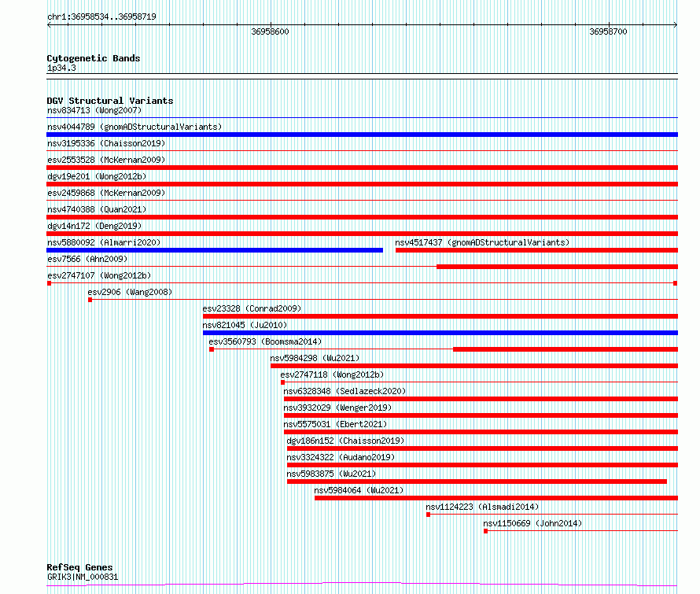Click the esv3560793 (Boomsma2014) label

tap(265, 341)
